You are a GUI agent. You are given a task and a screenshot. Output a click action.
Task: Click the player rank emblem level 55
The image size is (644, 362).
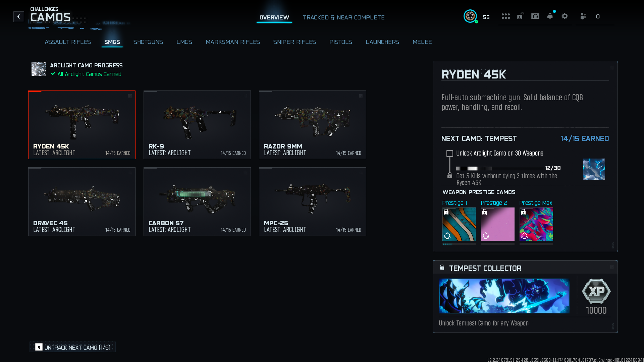[470, 16]
